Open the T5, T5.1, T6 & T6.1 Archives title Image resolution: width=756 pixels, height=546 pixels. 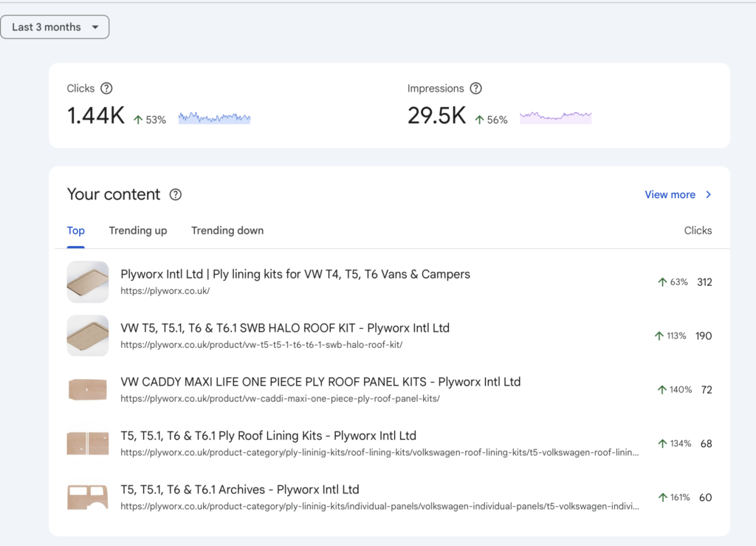pyautogui.click(x=240, y=490)
